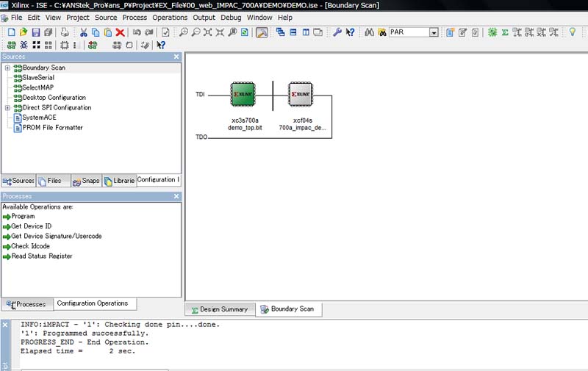
Task: Select the xcf04s gray chip device
Action: pos(301,94)
